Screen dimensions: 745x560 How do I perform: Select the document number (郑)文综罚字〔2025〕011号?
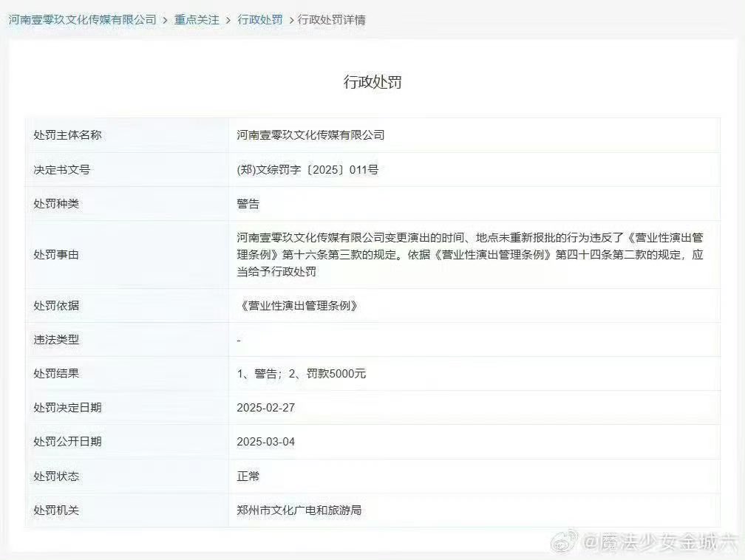[x=307, y=170]
